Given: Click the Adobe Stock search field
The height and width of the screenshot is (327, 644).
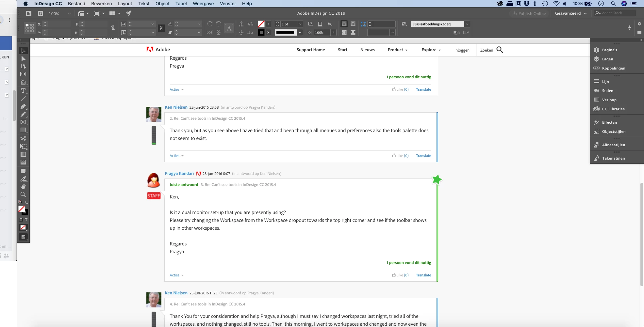Looking at the screenshot, I should (x=615, y=13).
